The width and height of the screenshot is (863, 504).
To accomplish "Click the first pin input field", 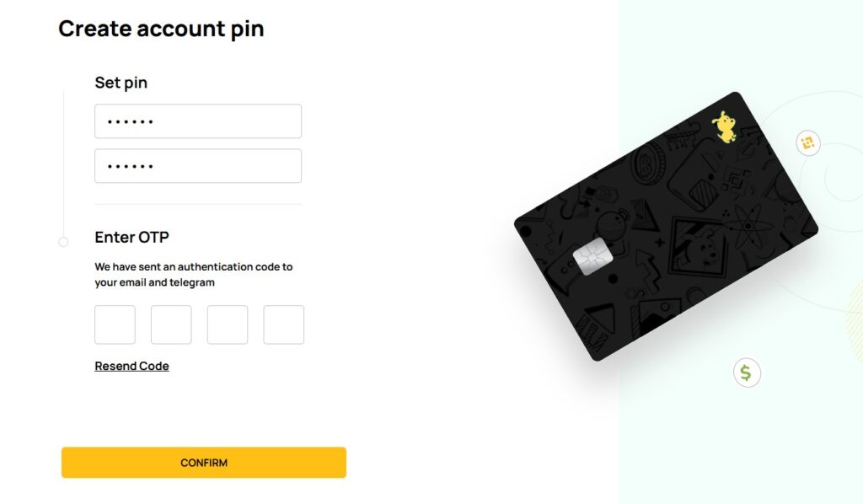I will coord(198,121).
